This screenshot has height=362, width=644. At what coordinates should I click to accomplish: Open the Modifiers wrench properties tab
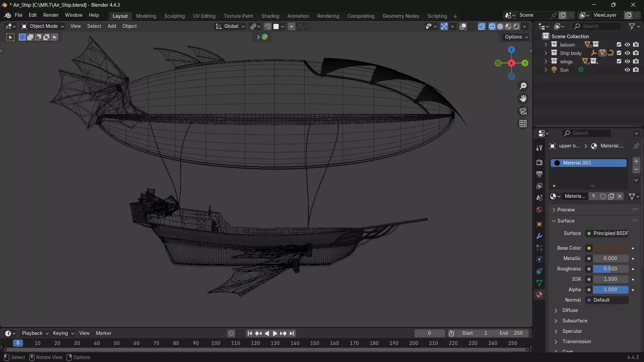[x=539, y=236]
